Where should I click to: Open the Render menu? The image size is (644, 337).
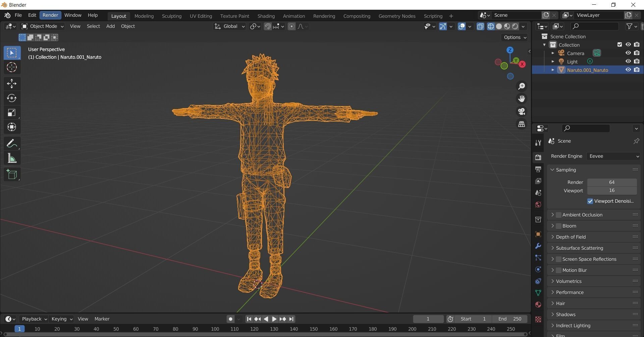click(50, 15)
